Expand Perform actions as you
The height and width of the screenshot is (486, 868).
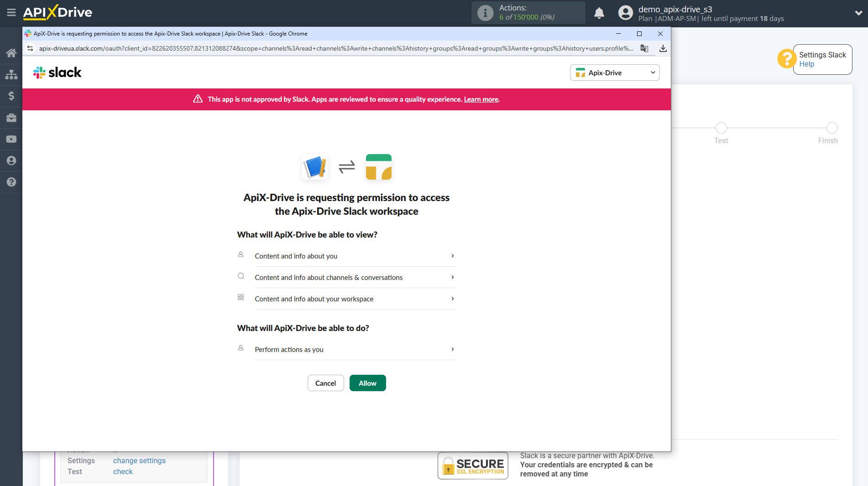tap(356, 350)
